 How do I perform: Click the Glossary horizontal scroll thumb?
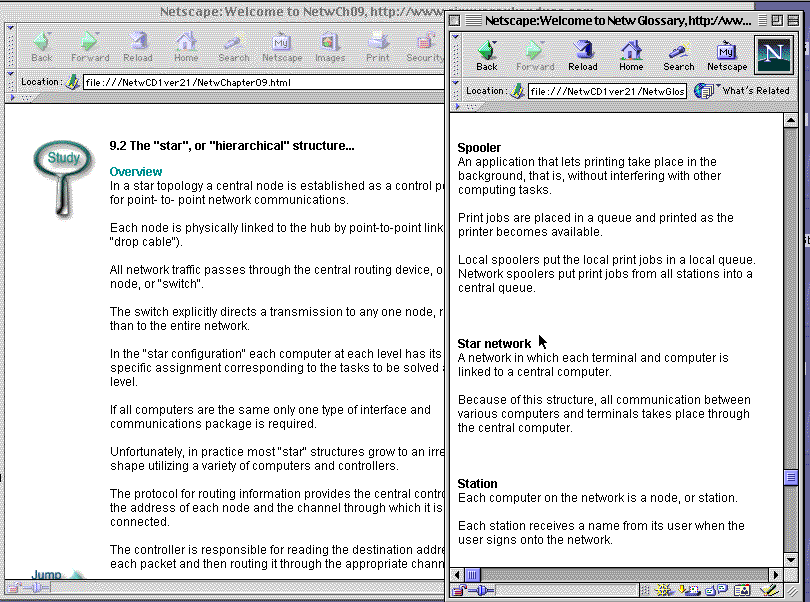473,575
